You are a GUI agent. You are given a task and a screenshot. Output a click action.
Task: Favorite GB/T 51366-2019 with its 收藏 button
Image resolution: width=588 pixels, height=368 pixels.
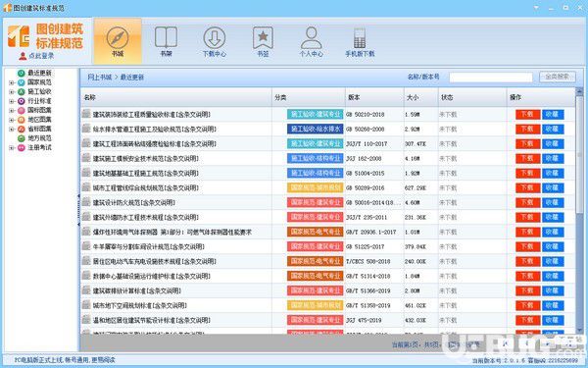click(553, 290)
